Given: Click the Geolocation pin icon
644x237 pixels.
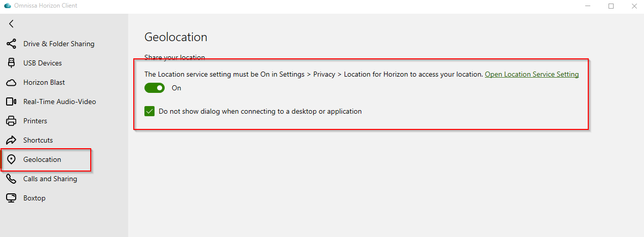Looking at the screenshot, I should (x=11, y=159).
